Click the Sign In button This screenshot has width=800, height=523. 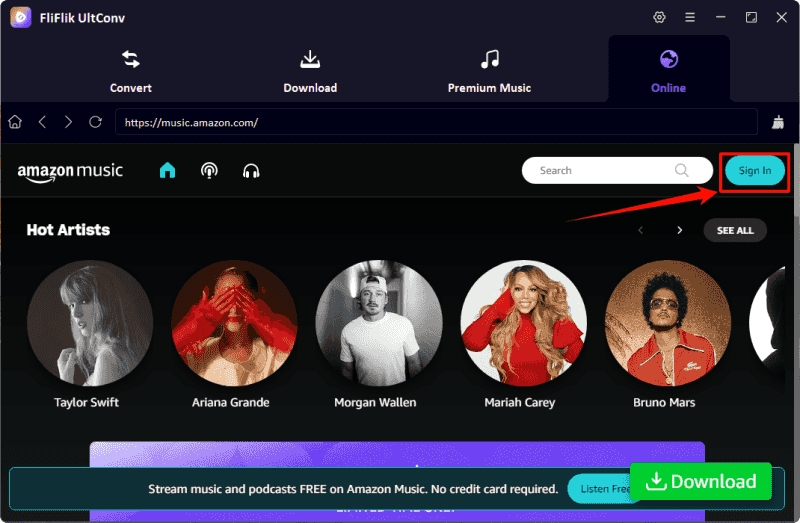coord(754,171)
